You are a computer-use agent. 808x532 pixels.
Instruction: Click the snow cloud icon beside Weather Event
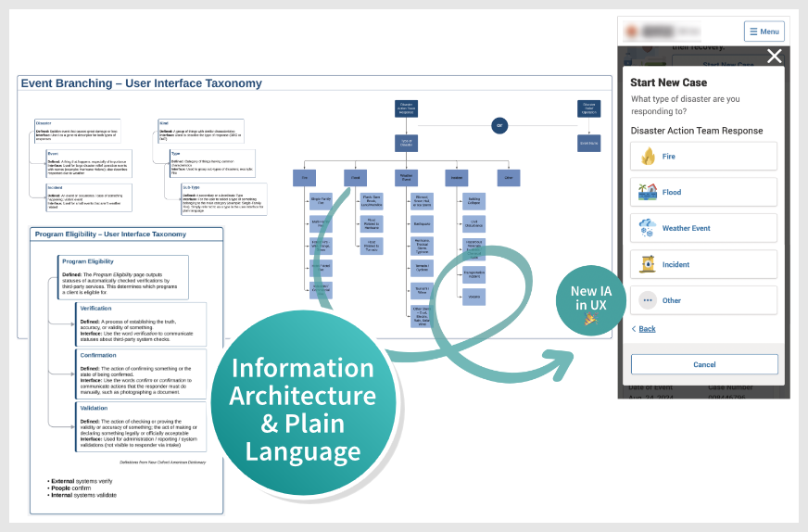click(648, 228)
